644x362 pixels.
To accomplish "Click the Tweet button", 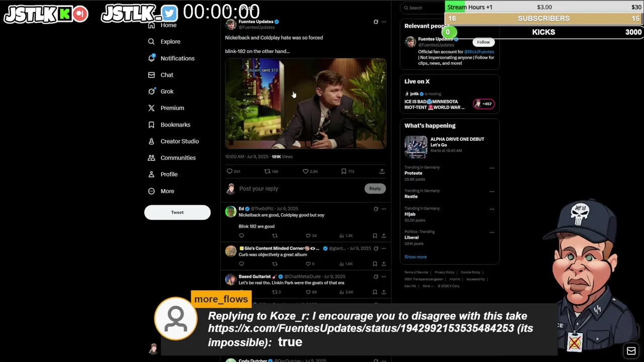I will pyautogui.click(x=177, y=212).
